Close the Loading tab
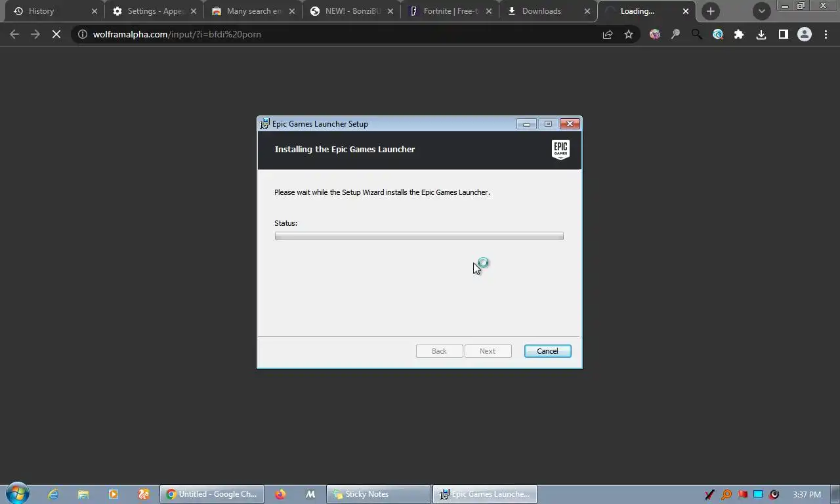Viewport: 840px width, 504px height. point(686,11)
